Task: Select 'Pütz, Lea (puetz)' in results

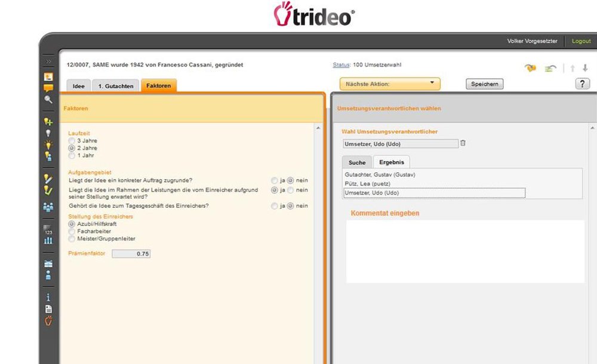Action: [367, 184]
